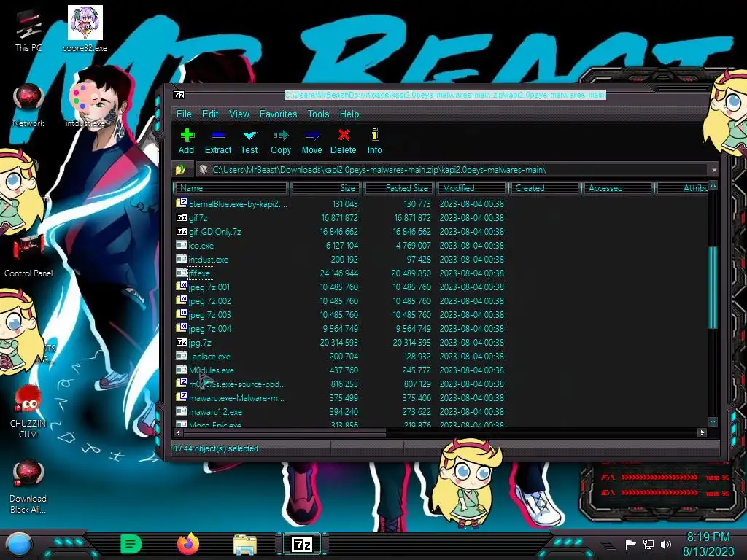This screenshot has height=560, width=747.
Task: Select the jff.exe file row
Action: pos(340,273)
